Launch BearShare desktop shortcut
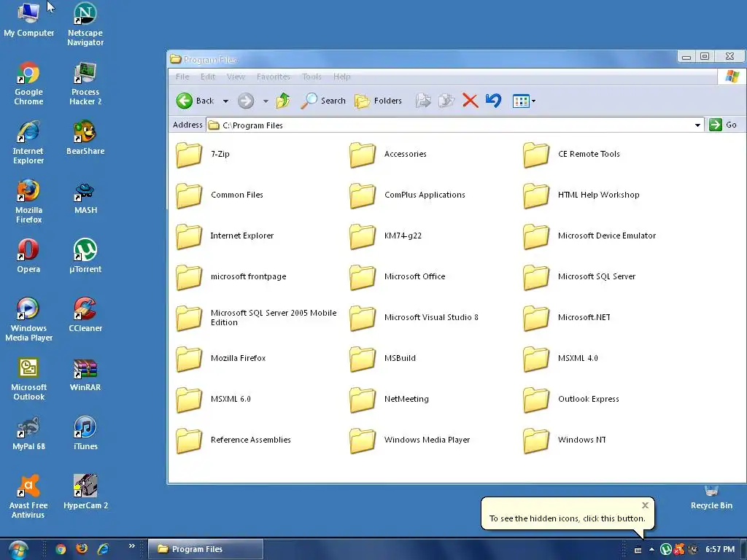This screenshot has height=560, width=747. point(85,138)
